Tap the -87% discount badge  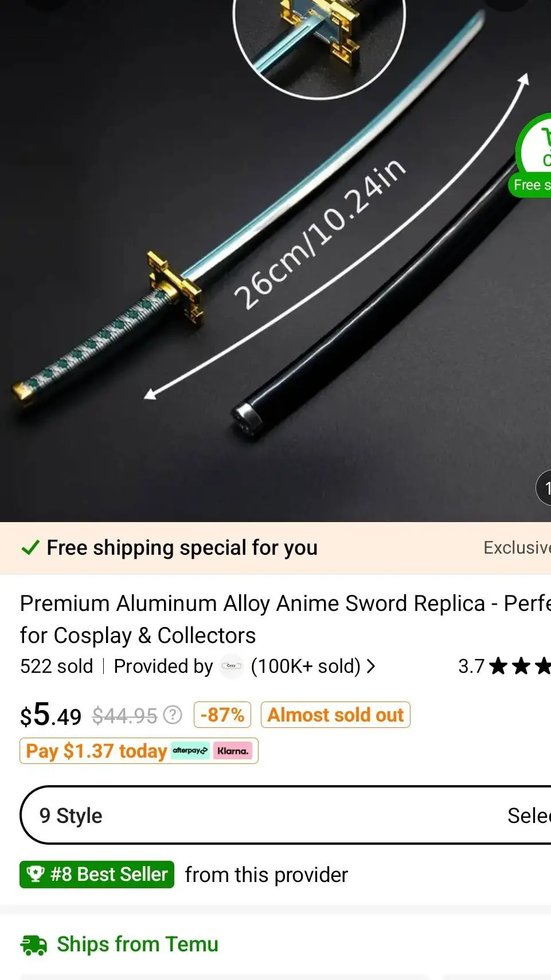click(x=222, y=715)
